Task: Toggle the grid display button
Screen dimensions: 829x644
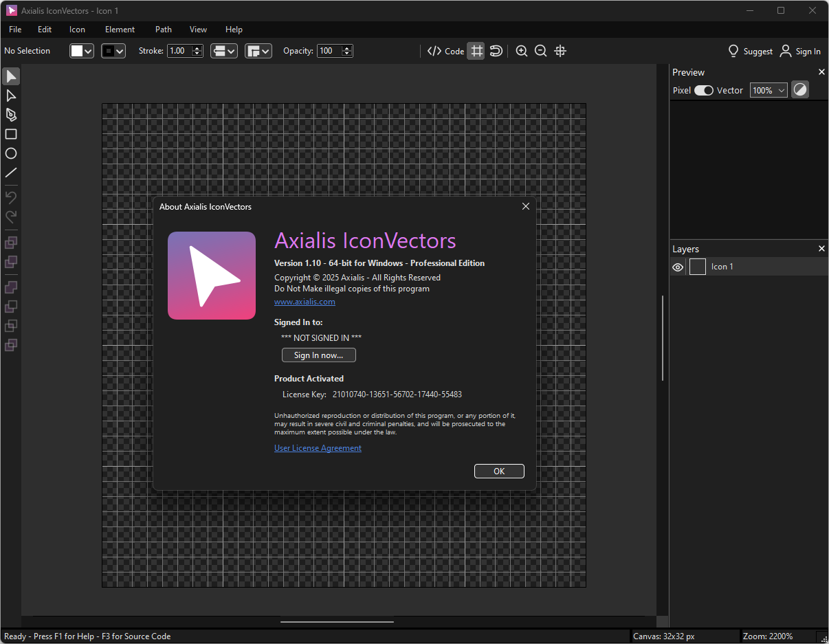Action: pos(476,51)
